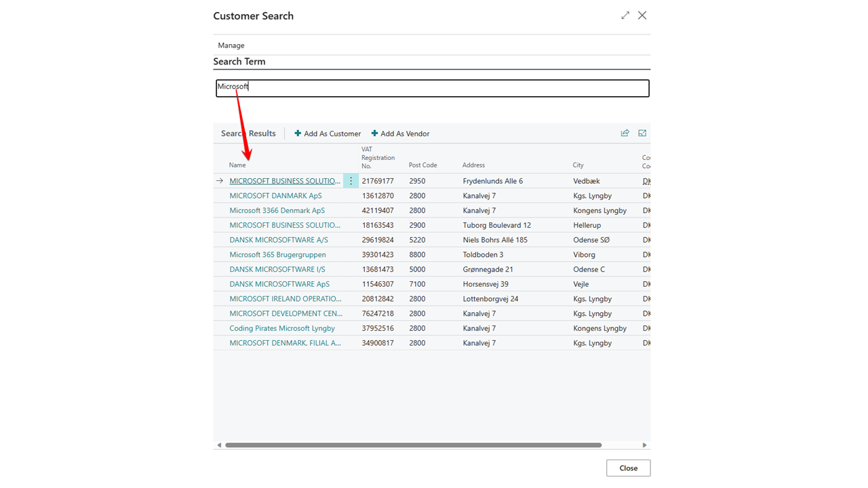Open the Coding Pirates Microsoft Lyngby link
This screenshot has width=868, height=488.
pyautogui.click(x=282, y=329)
